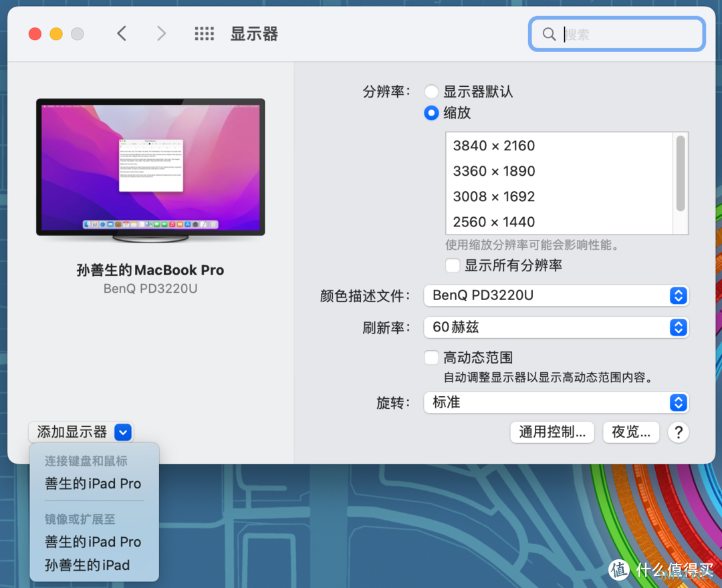The height and width of the screenshot is (588, 722).
Task: Click the yellow minimize window button
Action: coord(56,34)
